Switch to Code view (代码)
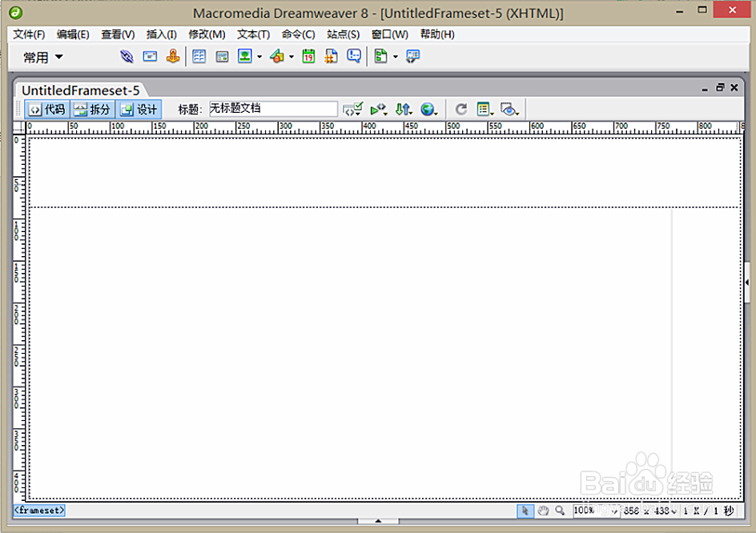 click(47, 110)
